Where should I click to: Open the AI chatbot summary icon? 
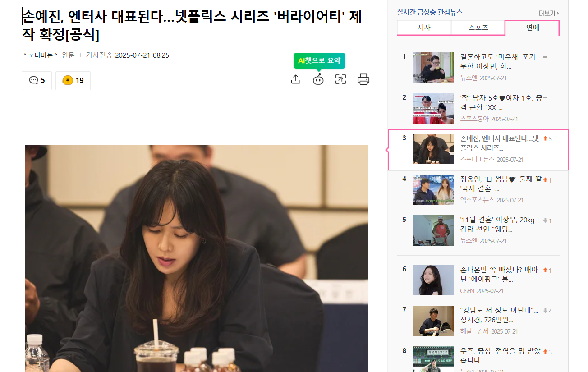pyautogui.click(x=318, y=79)
